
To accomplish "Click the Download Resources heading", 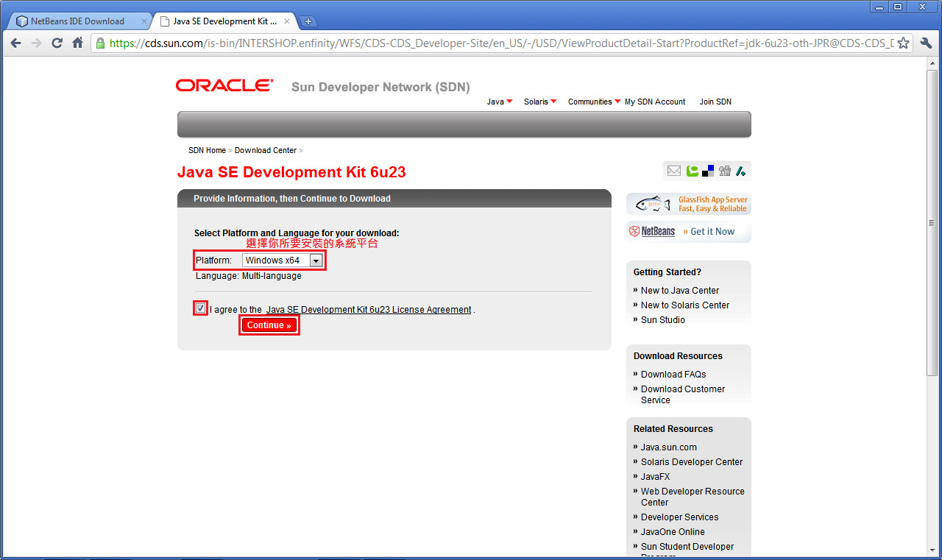I will click(x=678, y=356).
